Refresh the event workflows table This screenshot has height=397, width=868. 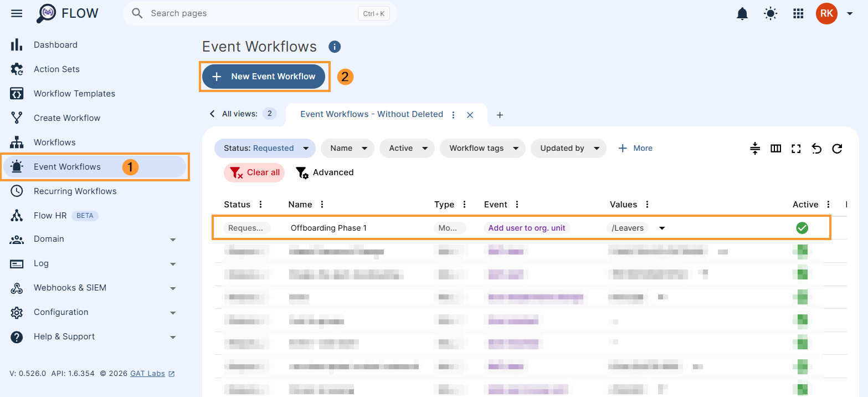pos(837,148)
